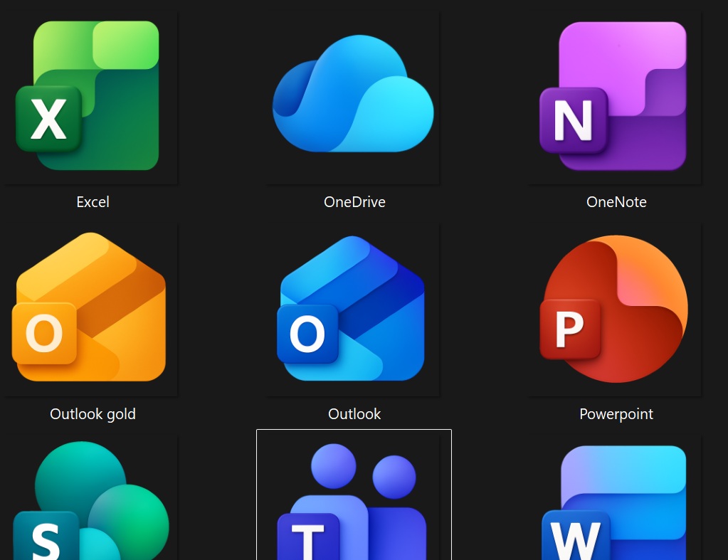Select the blue OneDrive cloud icon
Viewport: 728px width, 560px height.
coord(353,96)
